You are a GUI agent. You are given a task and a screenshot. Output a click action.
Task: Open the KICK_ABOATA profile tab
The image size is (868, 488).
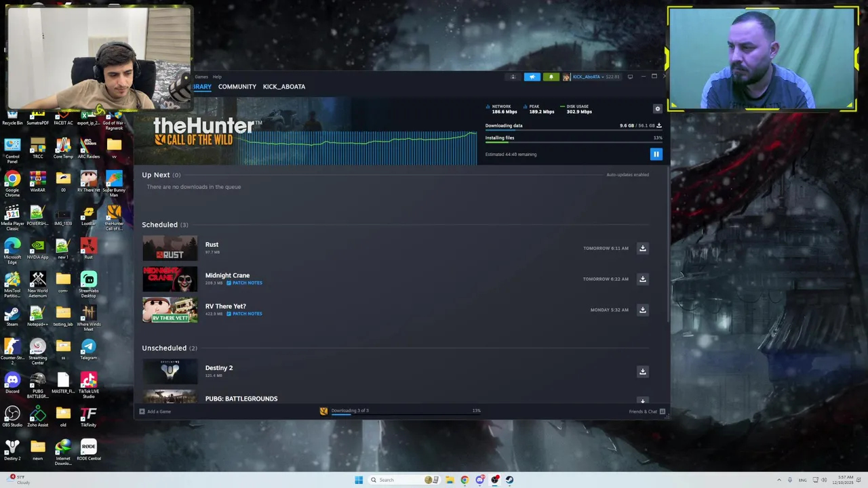(x=284, y=87)
